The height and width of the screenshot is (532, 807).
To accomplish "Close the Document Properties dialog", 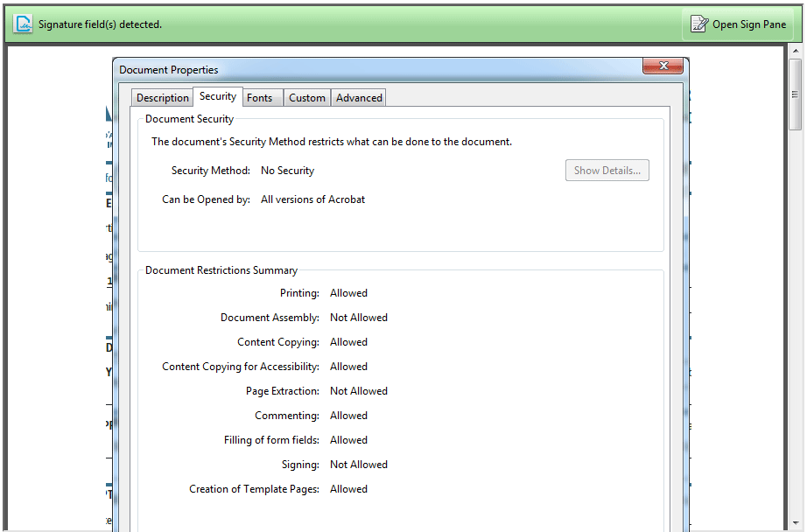I will point(663,65).
